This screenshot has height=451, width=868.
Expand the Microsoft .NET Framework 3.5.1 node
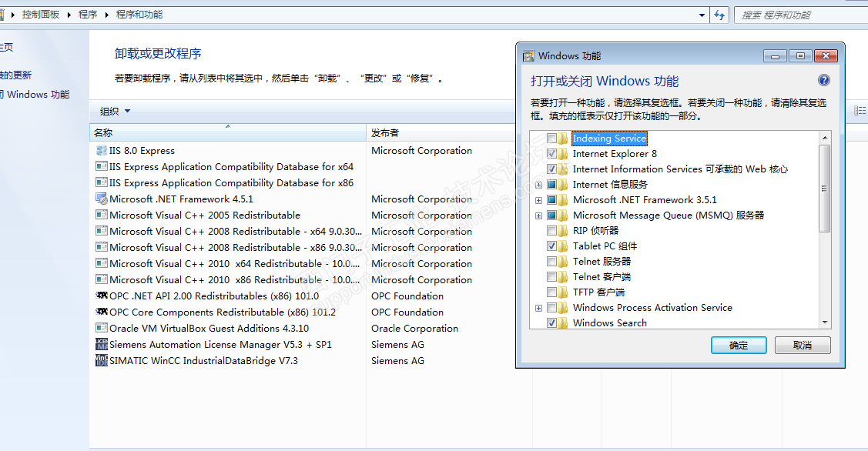538,200
